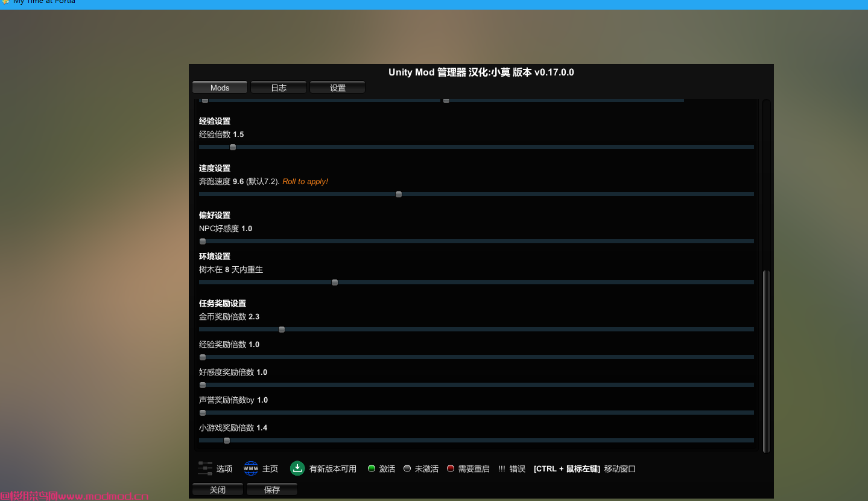868x501 pixels.
Task: Open the 日志 log tab
Action: (x=278, y=87)
